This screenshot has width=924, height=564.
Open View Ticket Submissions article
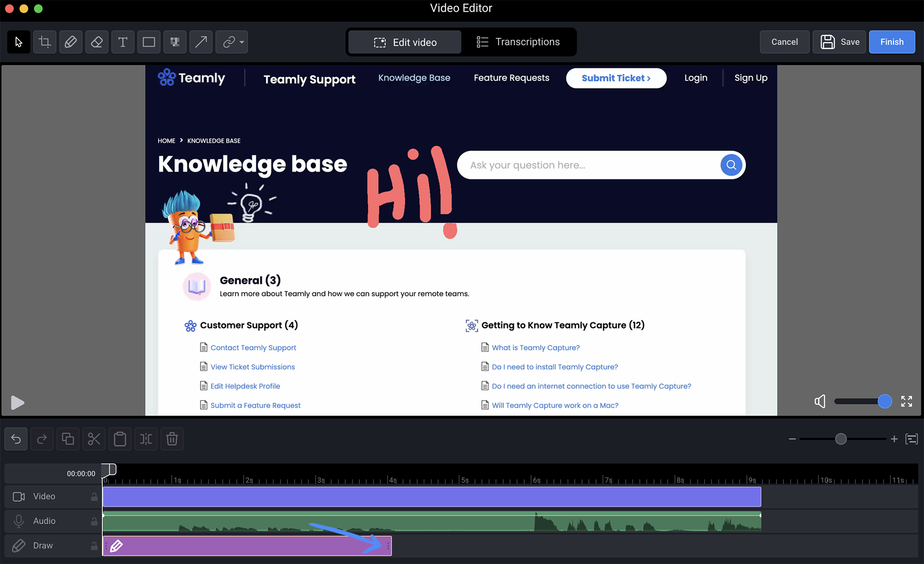tap(253, 367)
